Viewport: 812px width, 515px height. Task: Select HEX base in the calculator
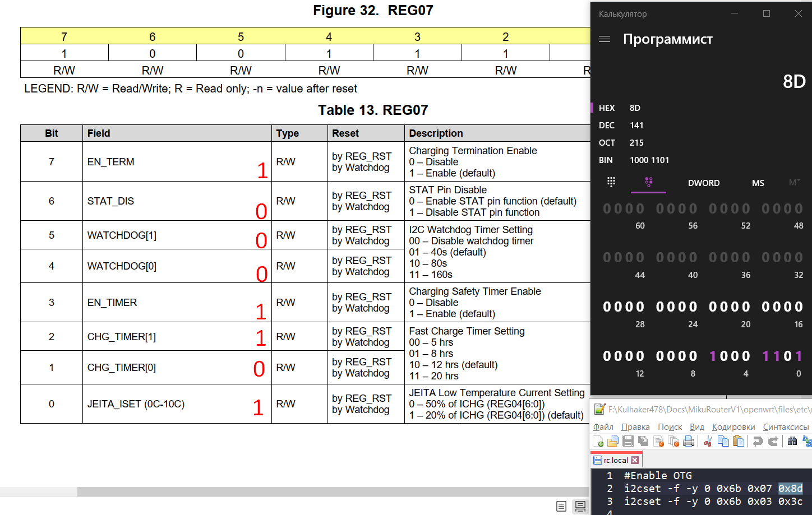tap(701, 108)
